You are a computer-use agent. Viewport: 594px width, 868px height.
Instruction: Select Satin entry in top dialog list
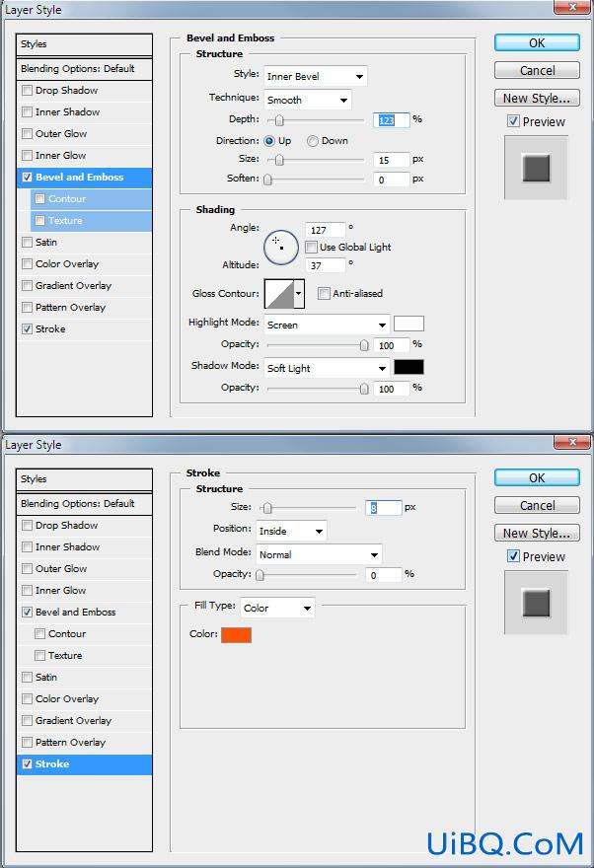[84, 242]
